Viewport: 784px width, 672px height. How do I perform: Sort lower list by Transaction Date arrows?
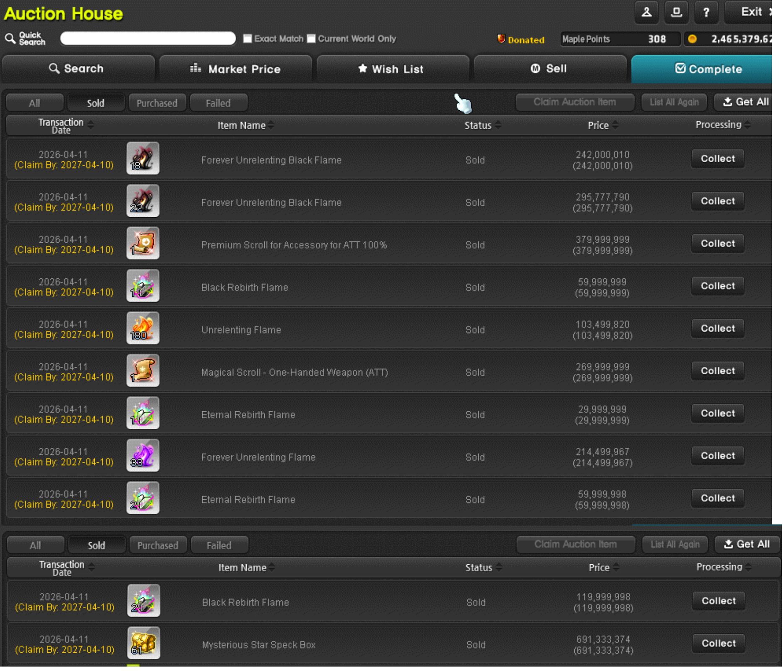pyautogui.click(x=91, y=567)
